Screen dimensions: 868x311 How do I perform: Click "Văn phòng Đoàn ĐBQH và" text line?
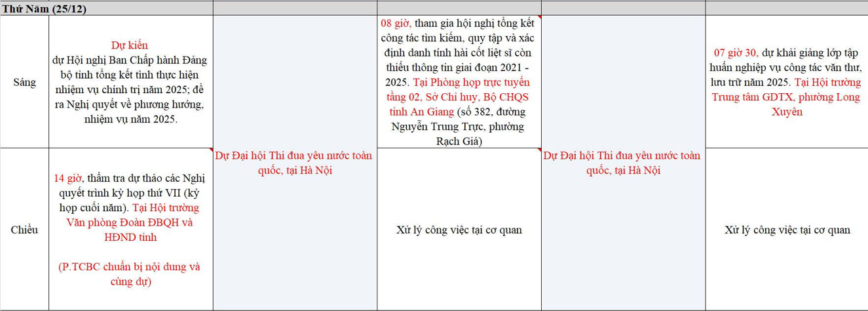(x=130, y=222)
